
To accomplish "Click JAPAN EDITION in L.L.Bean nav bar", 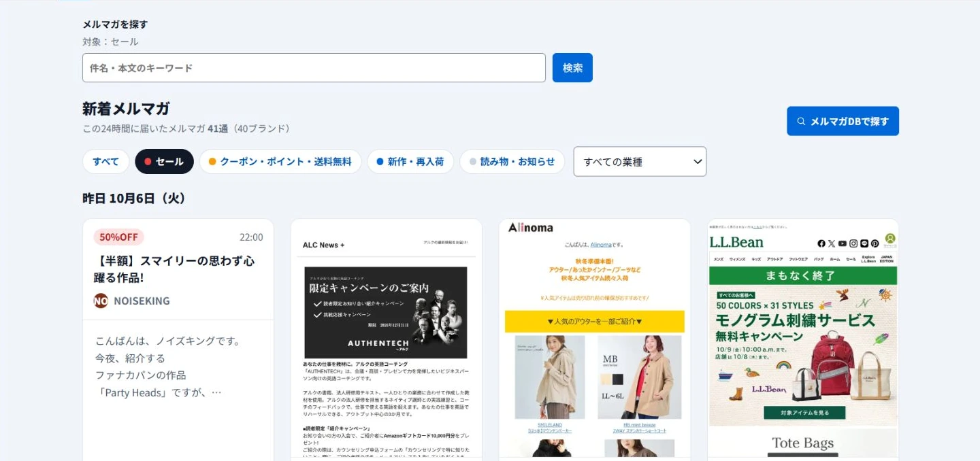I will [887, 259].
